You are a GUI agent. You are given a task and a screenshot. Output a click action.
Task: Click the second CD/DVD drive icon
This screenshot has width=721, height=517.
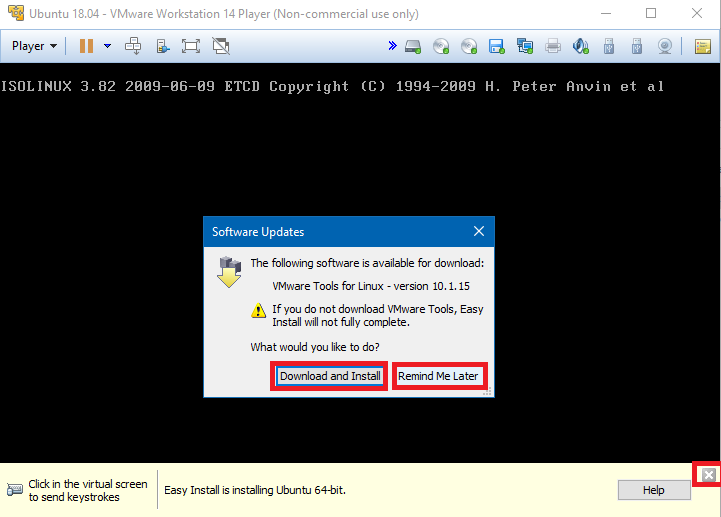click(469, 46)
